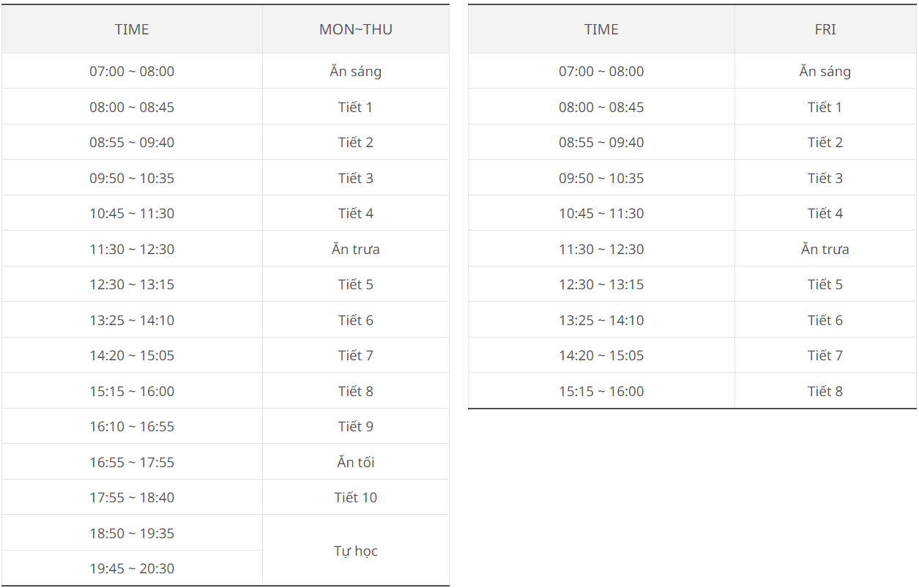
Task: Click Tiết 9 in MON~THU table
Action: pos(356,426)
